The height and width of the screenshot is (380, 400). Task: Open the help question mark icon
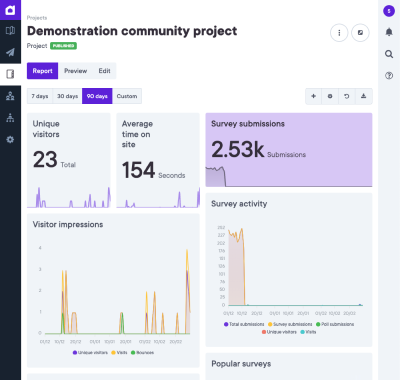pos(389,76)
